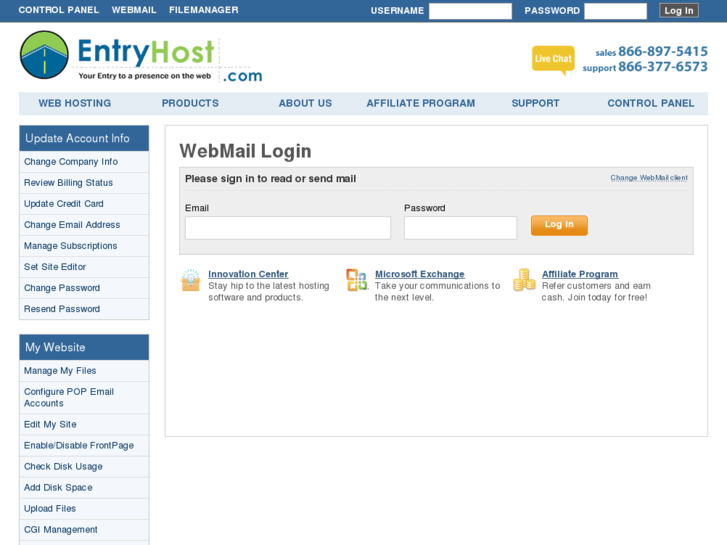Click Configure POP Email Accounts link
The image size is (727, 545).
(69, 398)
